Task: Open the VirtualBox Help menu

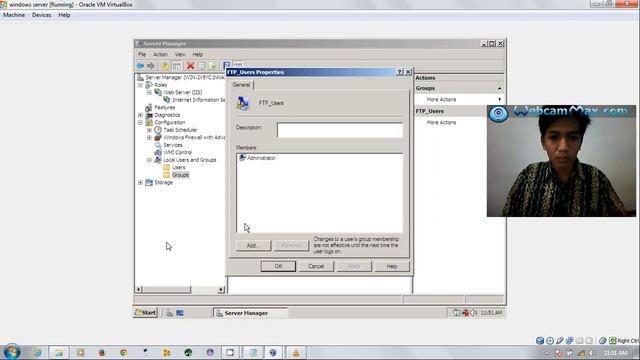Action: pos(64,15)
